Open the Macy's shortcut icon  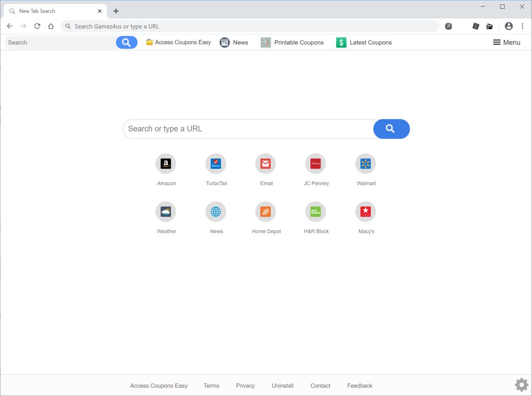point(366,212)
